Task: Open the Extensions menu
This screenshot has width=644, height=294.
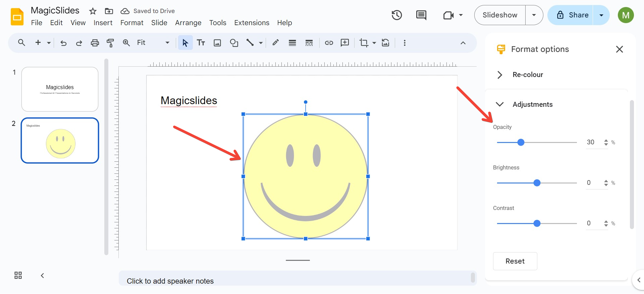Action: tap(252, 23)
